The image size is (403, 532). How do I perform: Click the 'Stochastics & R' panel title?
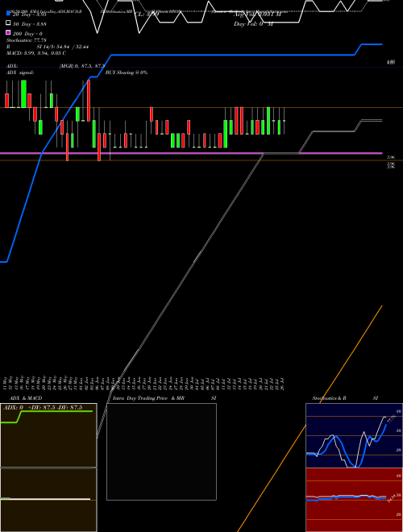point(329,398)
